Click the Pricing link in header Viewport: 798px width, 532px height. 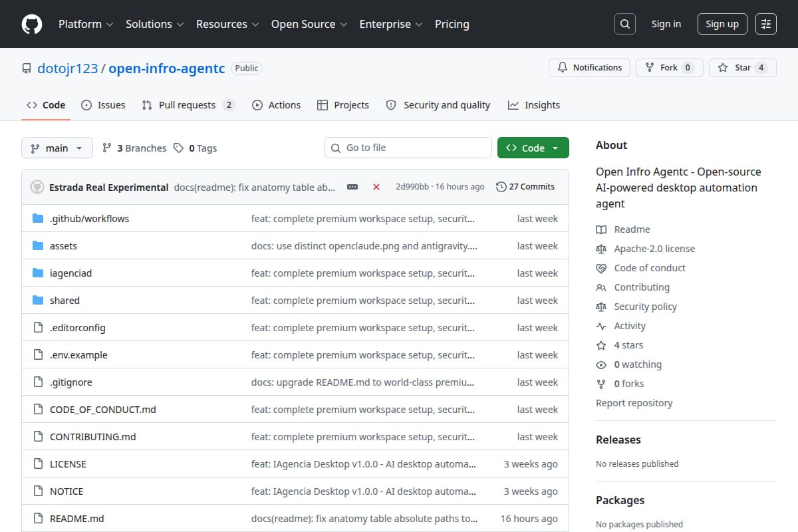(452, 24)
